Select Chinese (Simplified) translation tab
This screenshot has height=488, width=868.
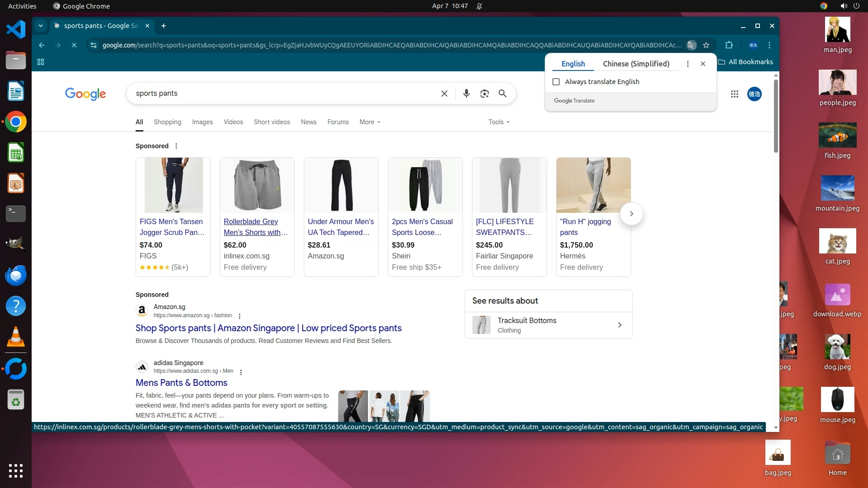(636, 64)
